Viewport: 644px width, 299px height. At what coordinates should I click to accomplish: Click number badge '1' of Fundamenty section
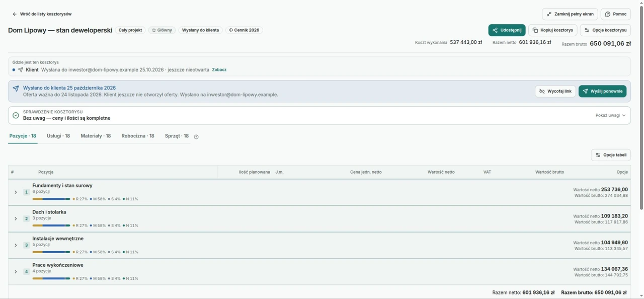(x=26, y=192)
